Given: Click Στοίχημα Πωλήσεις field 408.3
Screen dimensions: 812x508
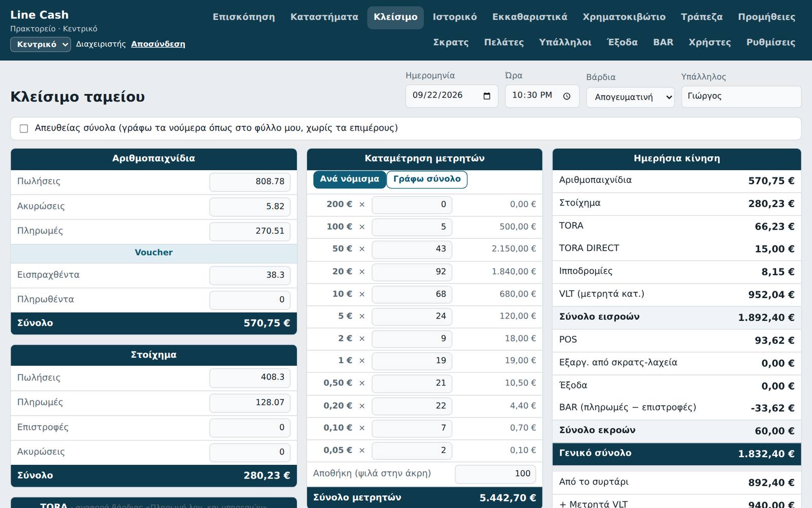Looking at the screenshot, I should 250,377.
